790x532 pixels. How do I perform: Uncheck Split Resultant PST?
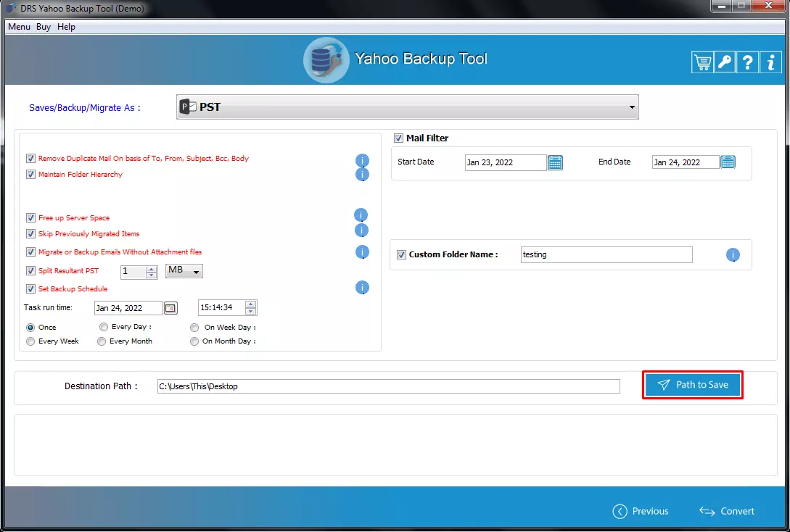click(x=30, y=271)
